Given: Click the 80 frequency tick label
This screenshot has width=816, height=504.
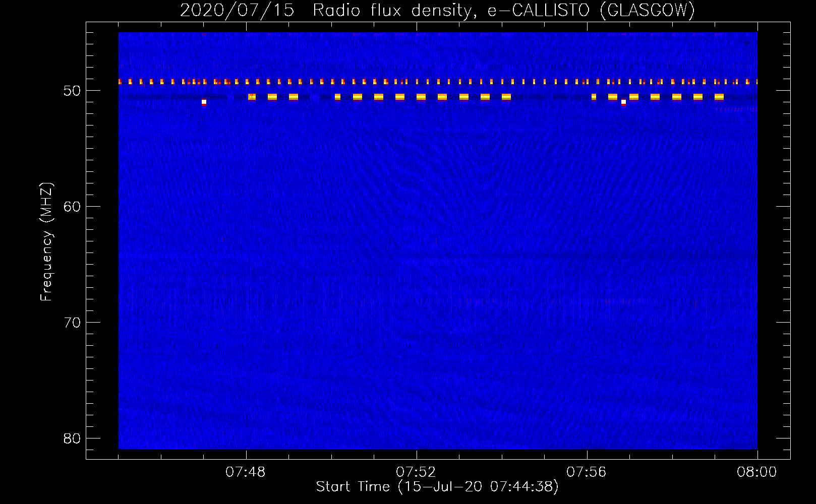Looking at the screenshot, I should click(72, 438).
